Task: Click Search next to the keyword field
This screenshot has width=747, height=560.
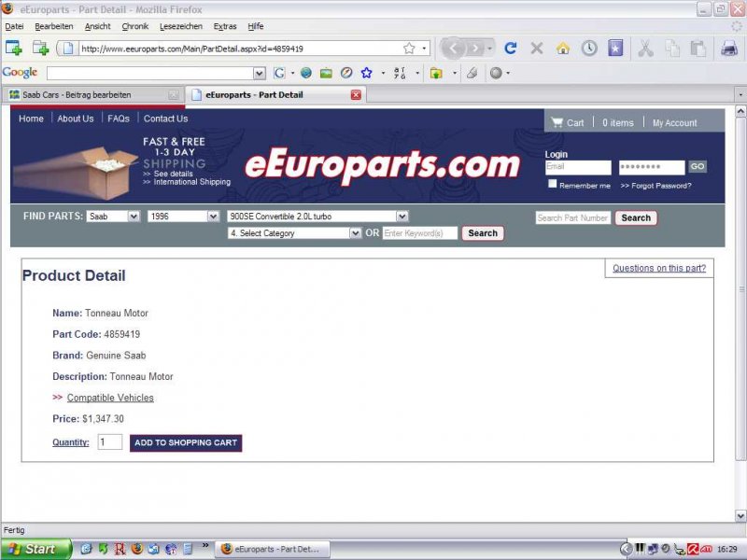Action: point(483,232)
